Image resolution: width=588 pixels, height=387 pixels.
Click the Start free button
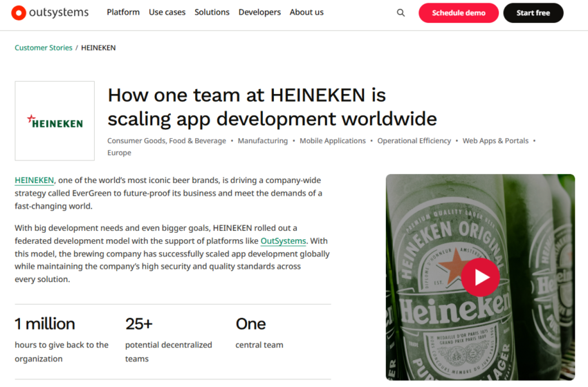[533, 12]
